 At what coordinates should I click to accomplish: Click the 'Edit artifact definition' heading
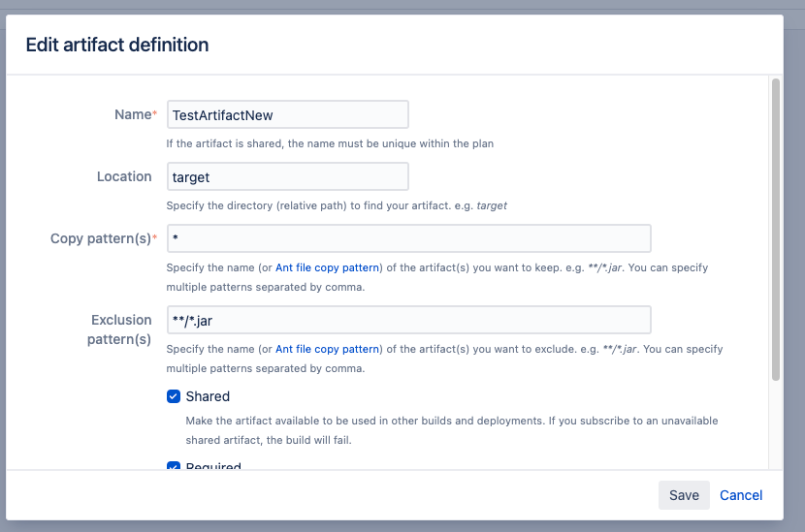[116, 45]
